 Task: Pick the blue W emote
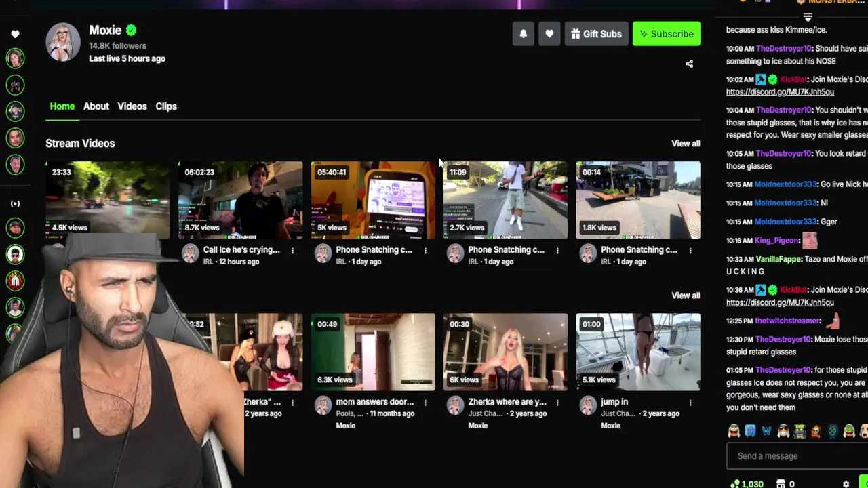[766, 431]
